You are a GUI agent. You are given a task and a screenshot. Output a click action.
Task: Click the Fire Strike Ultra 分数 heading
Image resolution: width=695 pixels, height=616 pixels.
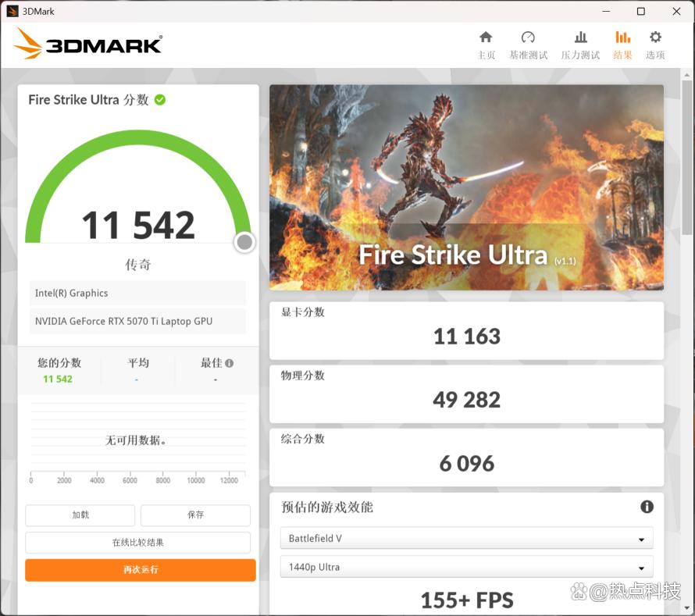89,100
